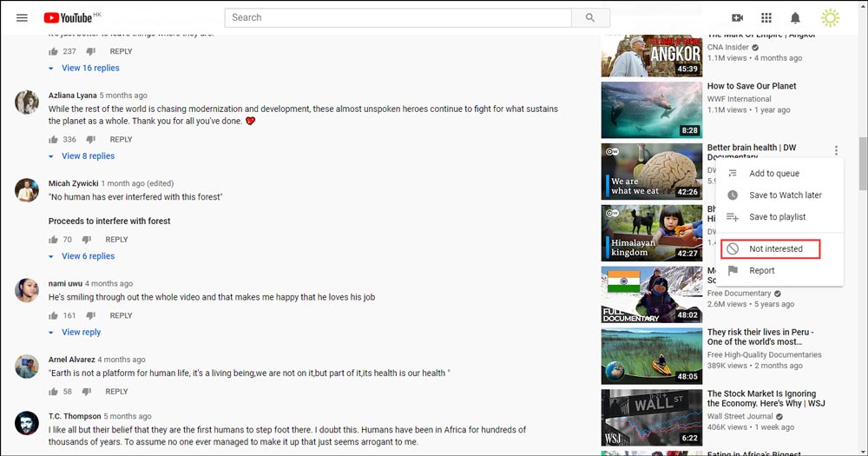The width and height of the screenshot is (868, 456).
Task: Open They risk their lives in Peru title
Action: point(760,337)
